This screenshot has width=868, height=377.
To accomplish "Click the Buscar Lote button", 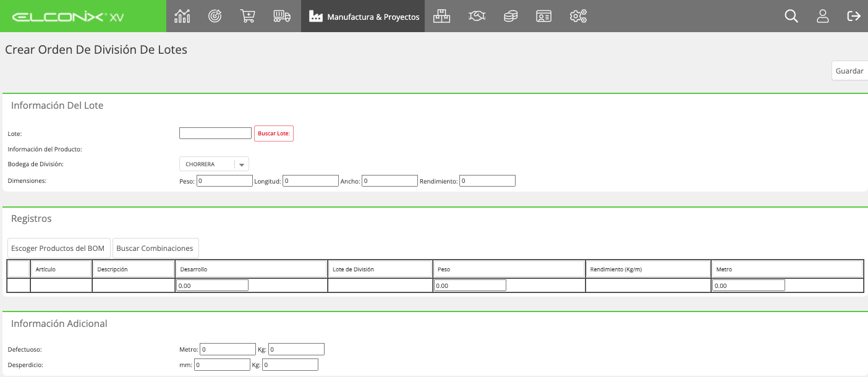I will click(274, 133).
